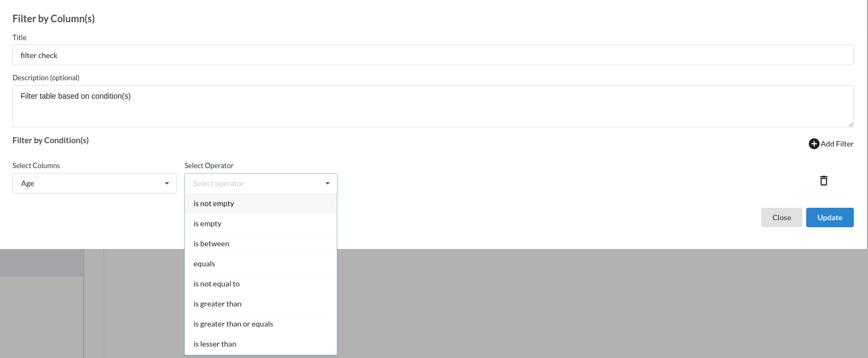Viewport: 868px width, 358px height.
Task: Focus the Title field with 'filter check'
Action: click(x=433, y=55)
